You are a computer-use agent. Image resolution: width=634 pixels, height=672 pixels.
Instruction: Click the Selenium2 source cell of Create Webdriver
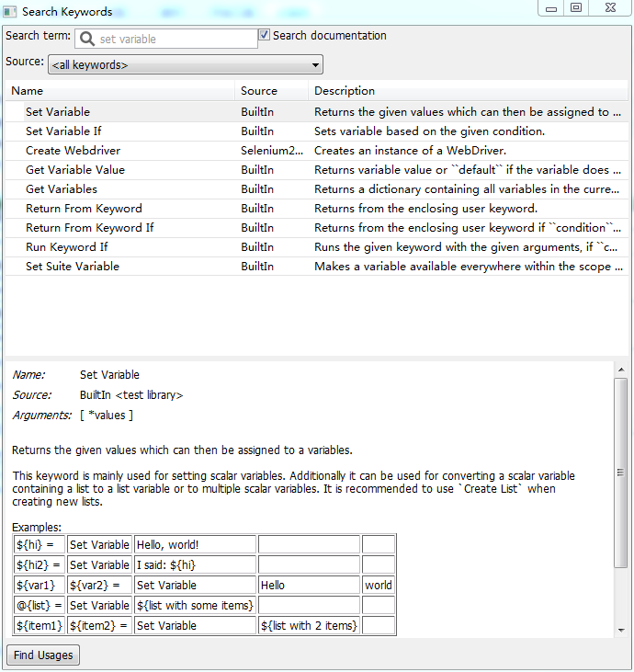(x=272, y=151)
